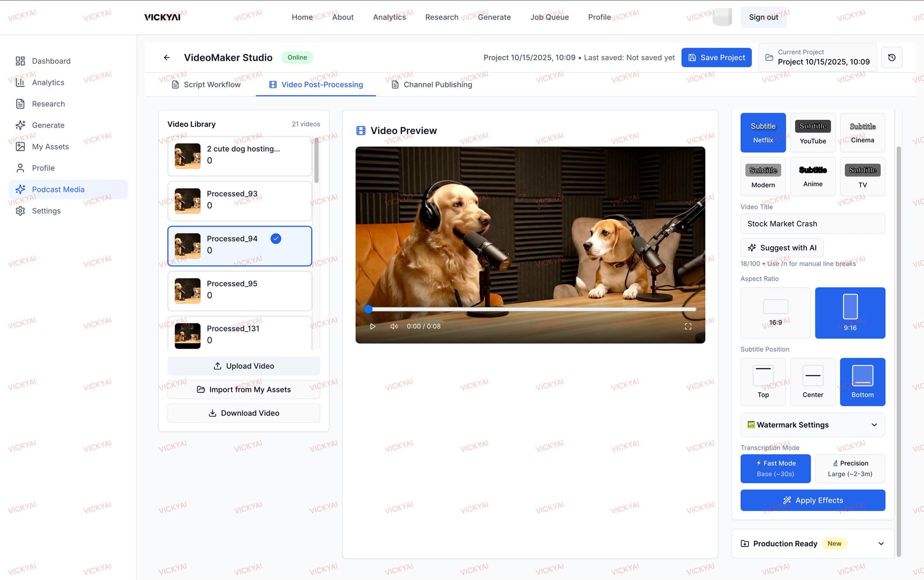Open My Assets in the sidebar
The image size is (924, 580).
pos(50,147)
